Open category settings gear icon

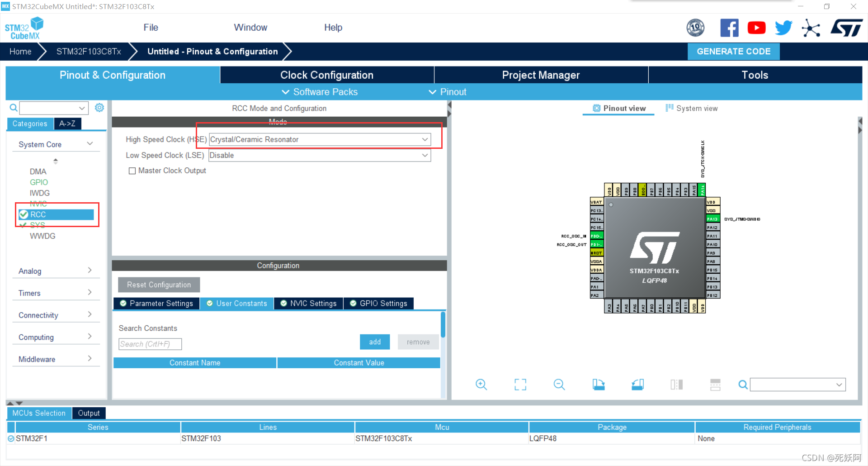[99, 108]
